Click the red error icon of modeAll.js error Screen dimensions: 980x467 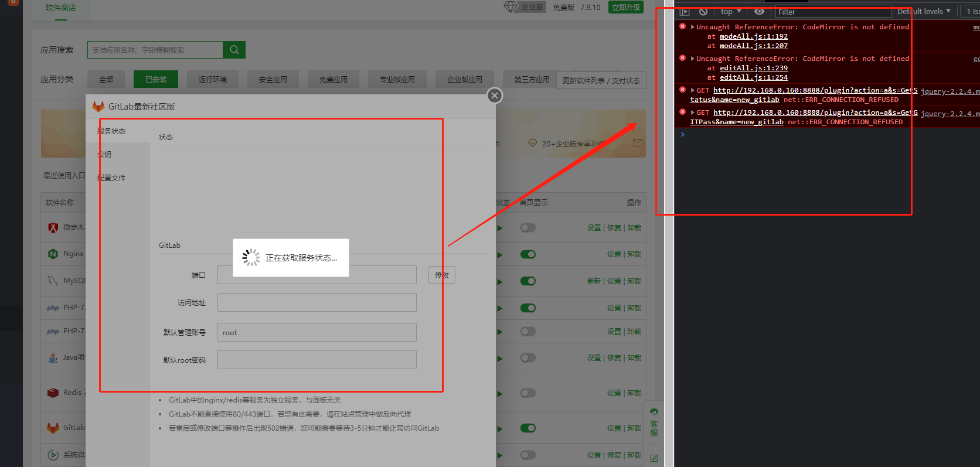click(682, 26)
